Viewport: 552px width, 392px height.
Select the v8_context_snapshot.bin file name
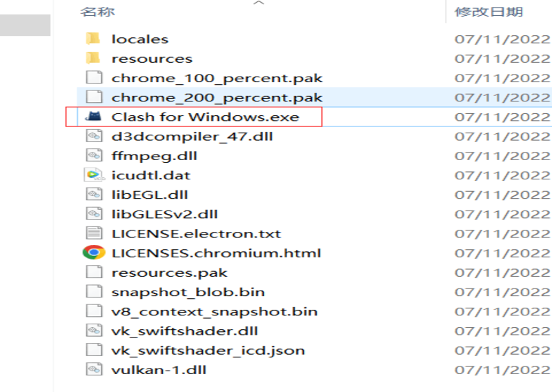point(214,311)
